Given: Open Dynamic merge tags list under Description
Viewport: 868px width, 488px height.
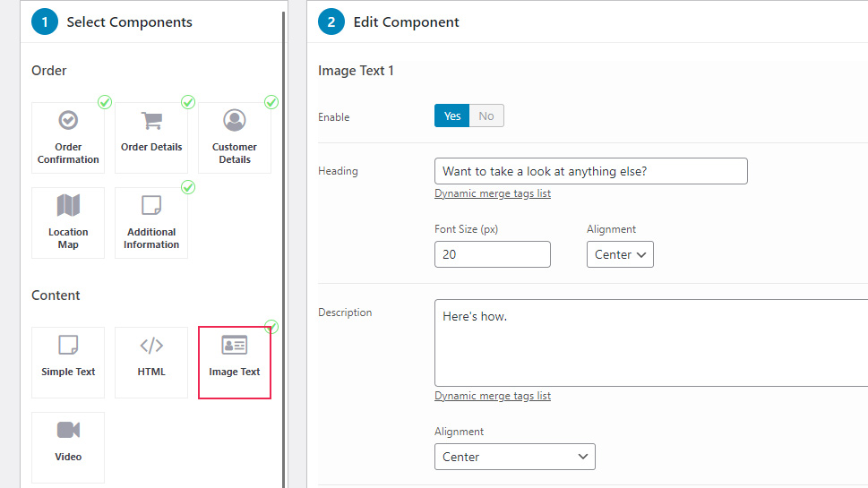Looking at the screenshot, I should [x=493, y=396].
